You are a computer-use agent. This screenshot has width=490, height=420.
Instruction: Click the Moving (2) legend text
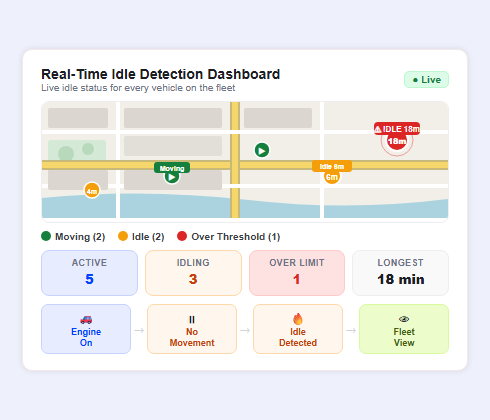click(80, 237)
